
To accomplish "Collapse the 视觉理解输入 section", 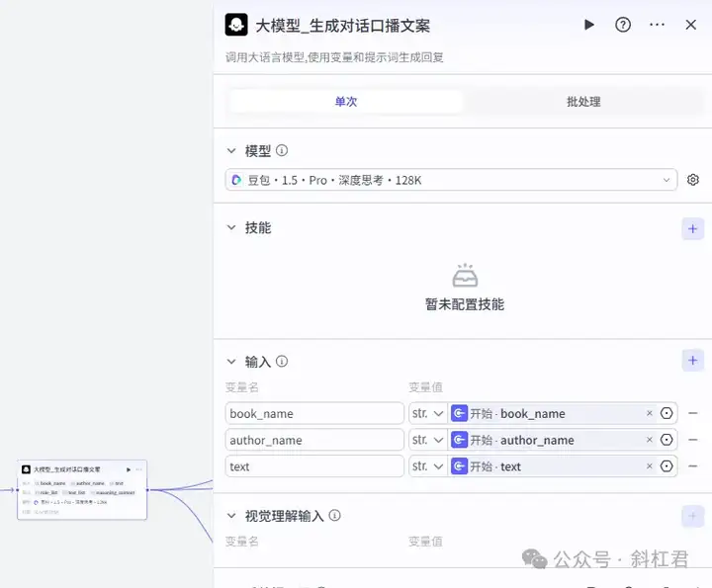I will (x=231, y=516).
